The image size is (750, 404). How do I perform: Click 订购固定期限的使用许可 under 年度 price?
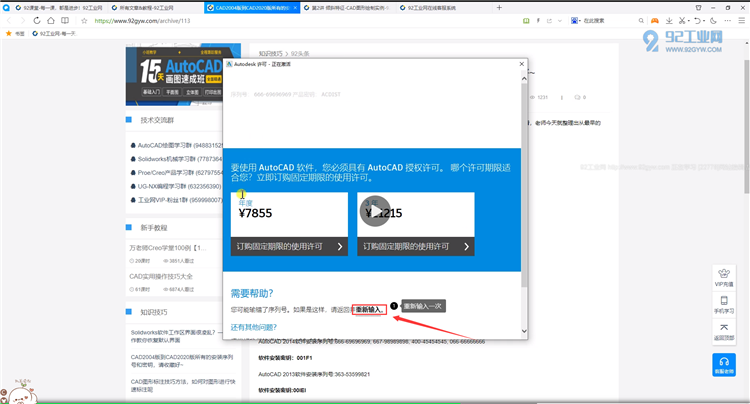click(289, 246)
